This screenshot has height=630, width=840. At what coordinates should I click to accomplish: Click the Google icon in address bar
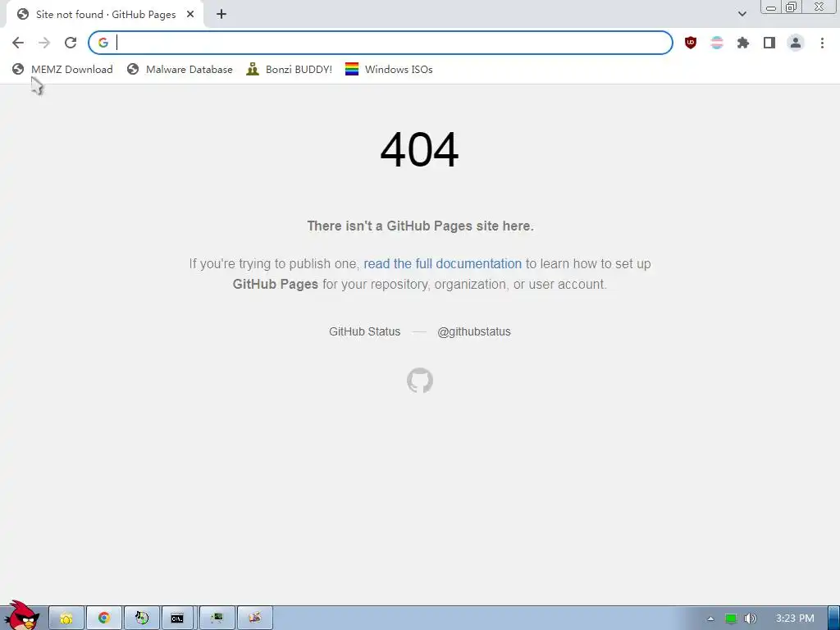point(103,43)
